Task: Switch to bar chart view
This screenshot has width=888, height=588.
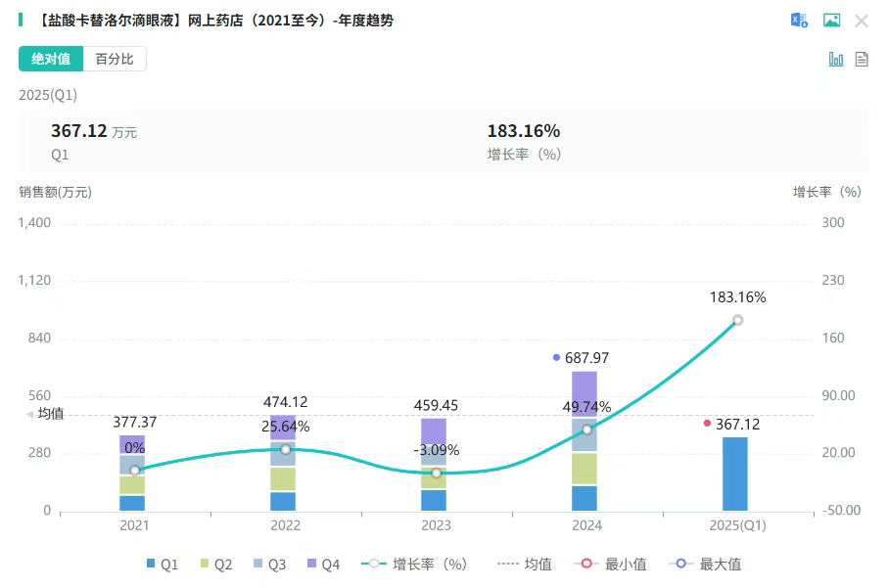Action: point(836,59)
